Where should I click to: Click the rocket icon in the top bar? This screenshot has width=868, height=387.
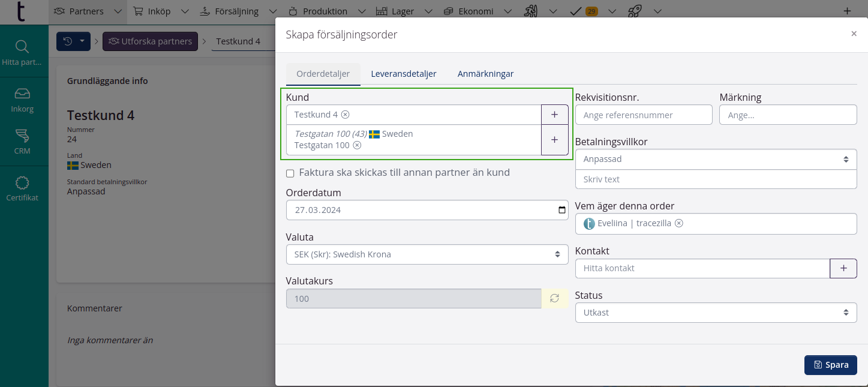pos(635,11)
